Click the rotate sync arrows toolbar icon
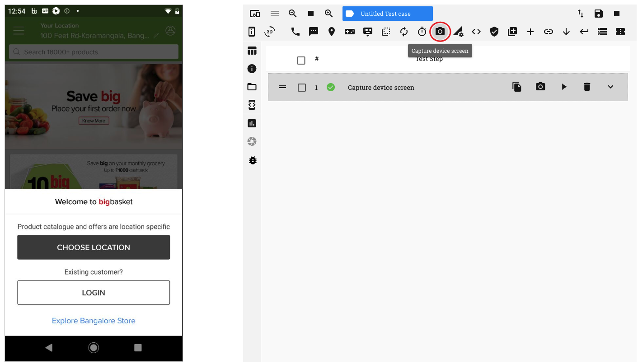This screenshot has height=364, width=638. 404,32
